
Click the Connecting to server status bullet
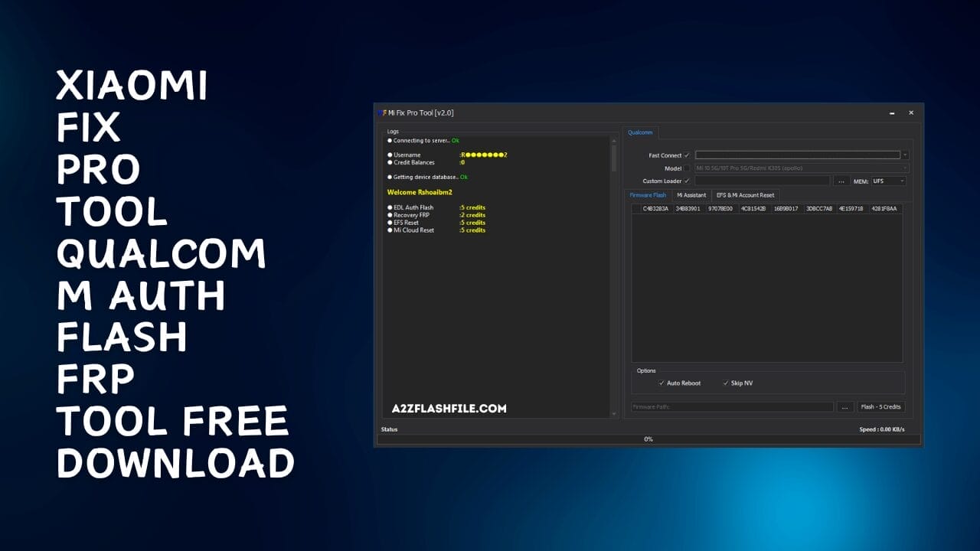388,140
